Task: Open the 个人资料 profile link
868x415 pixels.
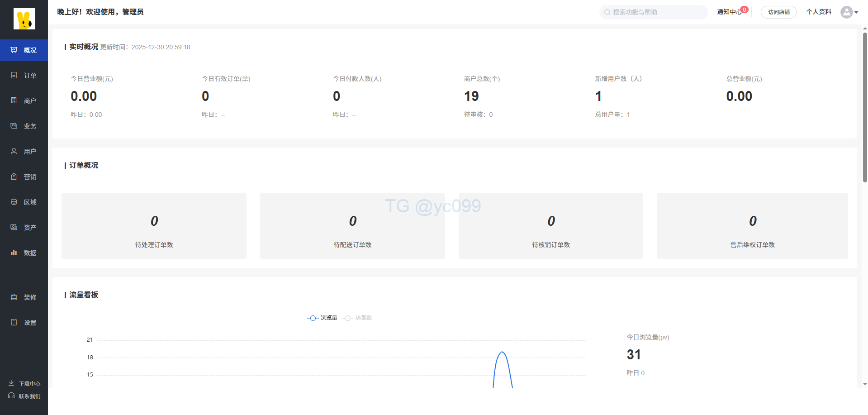Action: coord(818,12)
